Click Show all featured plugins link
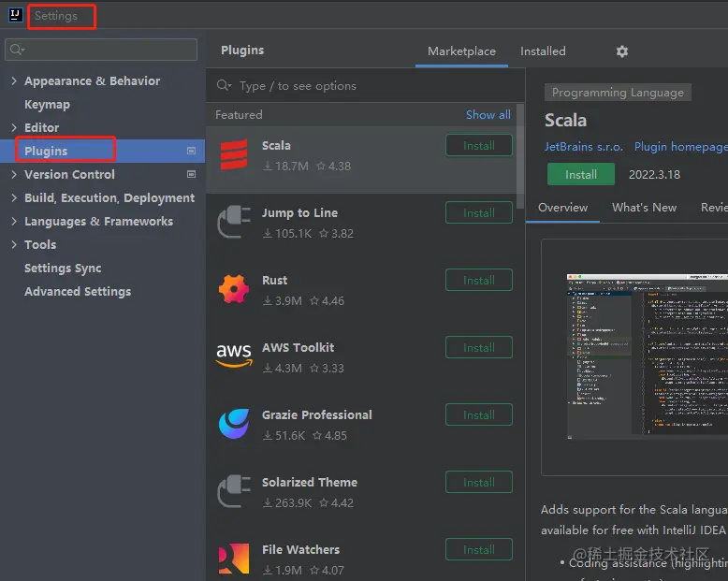The width and height of the screenshot is (728, 581). pos(488,115)
